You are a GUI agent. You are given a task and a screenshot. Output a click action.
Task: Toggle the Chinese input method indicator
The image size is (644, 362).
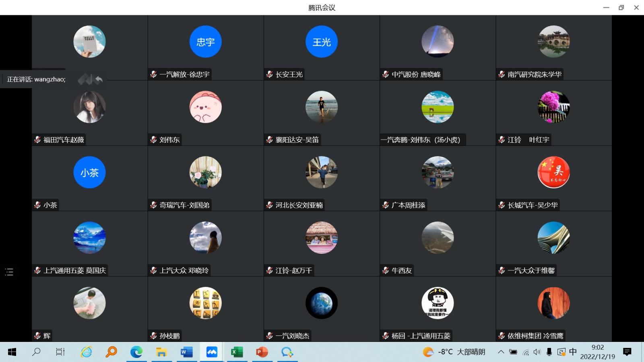click(573, 352)
